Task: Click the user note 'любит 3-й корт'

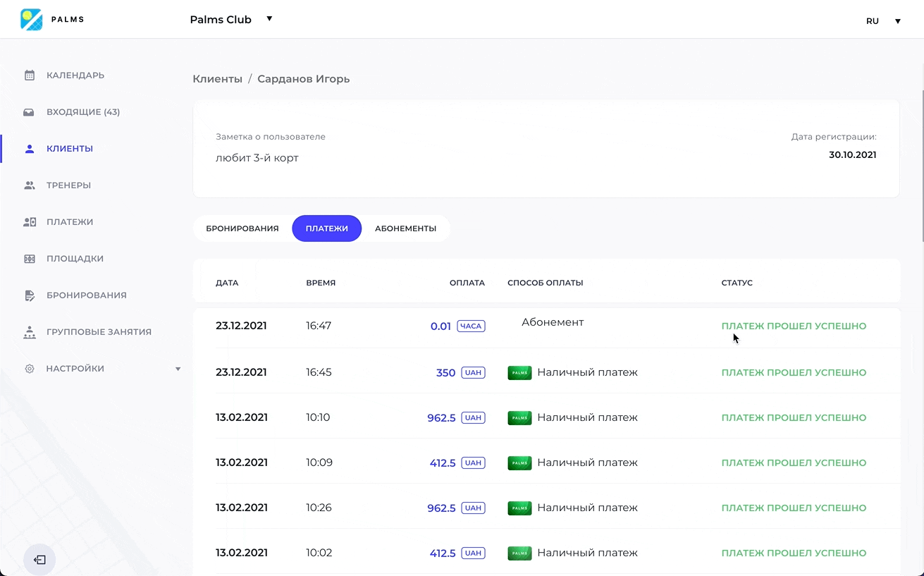Action: 257,158
